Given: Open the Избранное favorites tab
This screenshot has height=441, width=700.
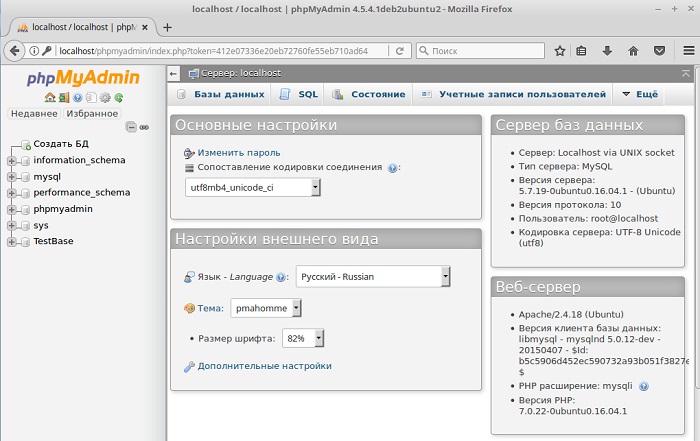Looking at the screenshot, I should 92,113.
